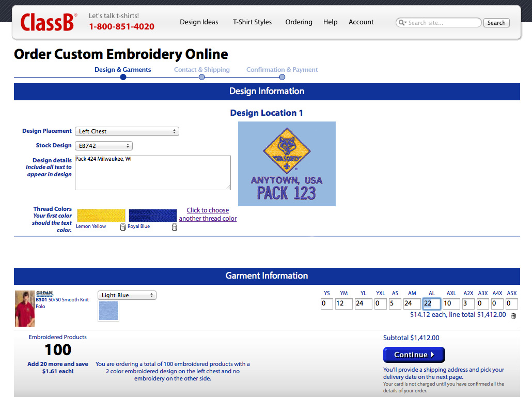
Task: Open the Design Placement dropdown
Action: pyautogui.click(x=127, y=131)
